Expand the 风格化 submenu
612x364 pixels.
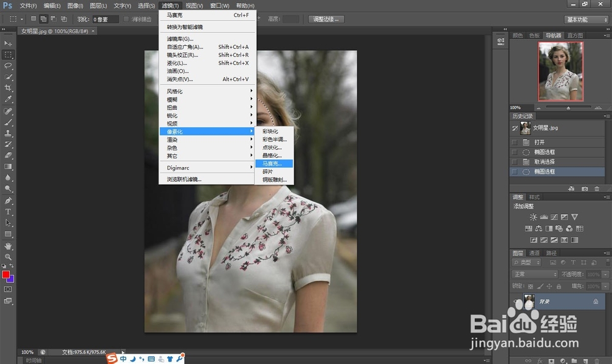coord(207,91)
